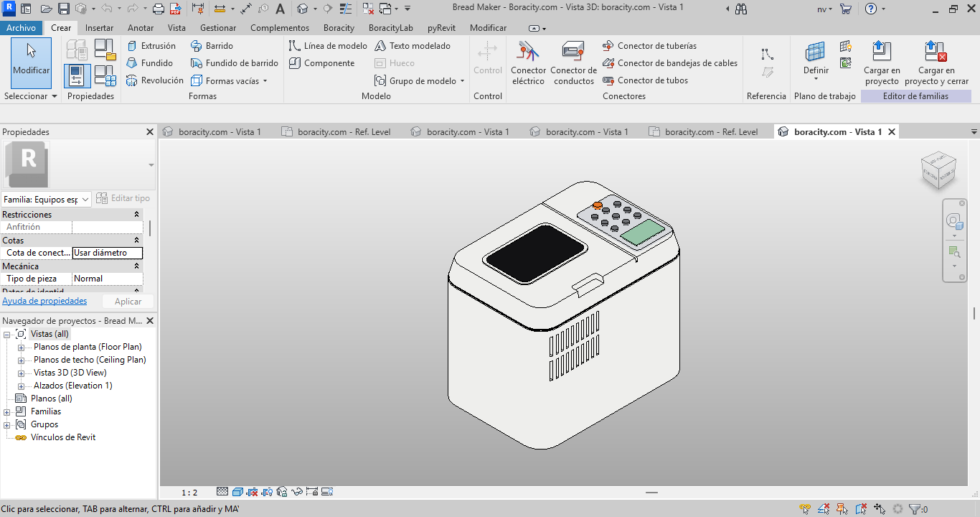Expand Vistas 3D (3D View) node
Viewport: 980px width, 517px height.
(x=22, y=373)
